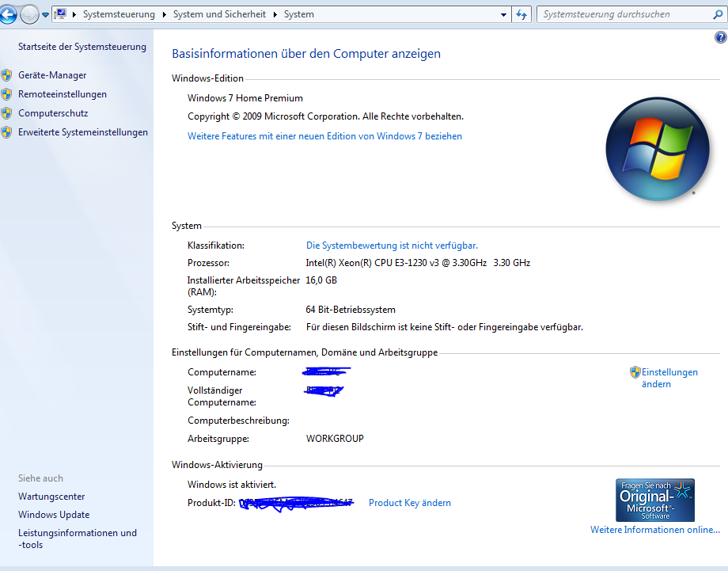Screen dimensions: 728x571
Task: Click the shield icon next to Geräte-Manager
Action: tap(6, 75)
